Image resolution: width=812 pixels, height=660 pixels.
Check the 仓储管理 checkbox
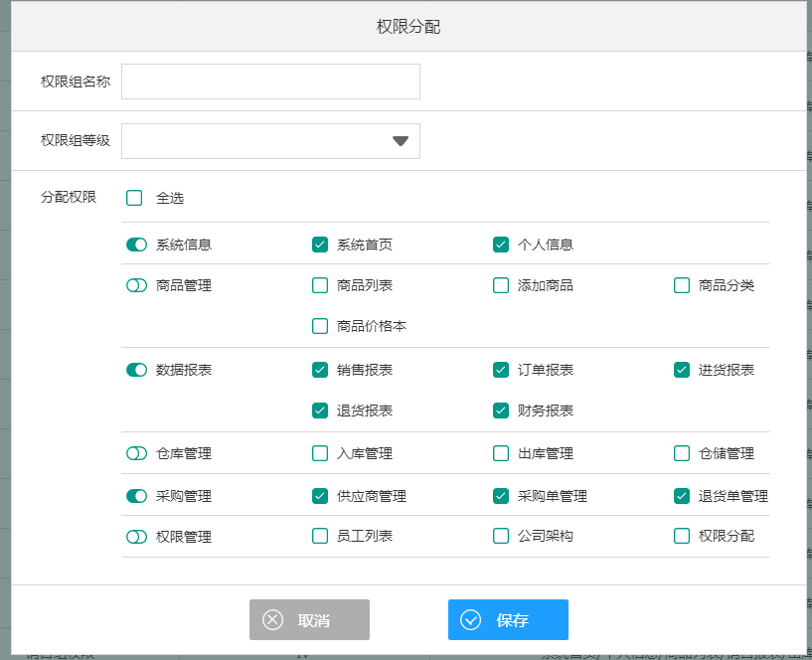[x=682, y=453]
